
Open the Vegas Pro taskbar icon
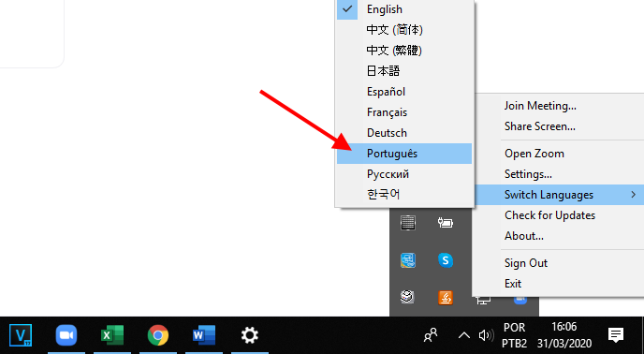(21, 335)
